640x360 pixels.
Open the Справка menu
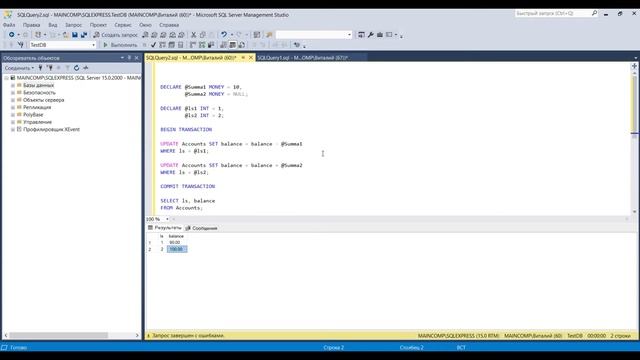point(169,25)
